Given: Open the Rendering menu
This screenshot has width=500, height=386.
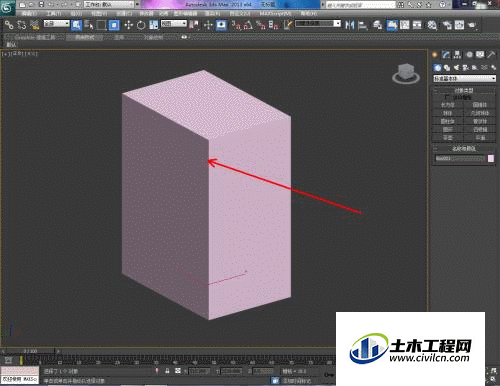Looking at the screenshot, I should [x=212, y=14].
